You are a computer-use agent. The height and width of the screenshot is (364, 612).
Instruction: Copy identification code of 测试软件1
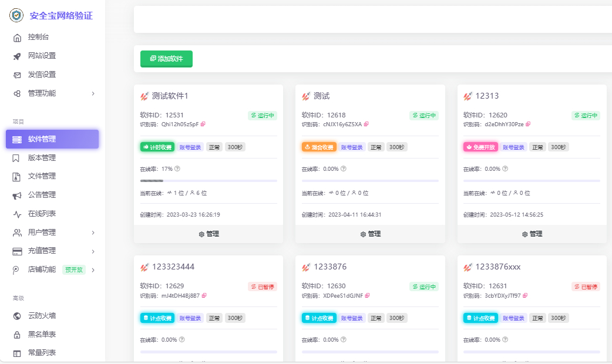tap(204, 124)
